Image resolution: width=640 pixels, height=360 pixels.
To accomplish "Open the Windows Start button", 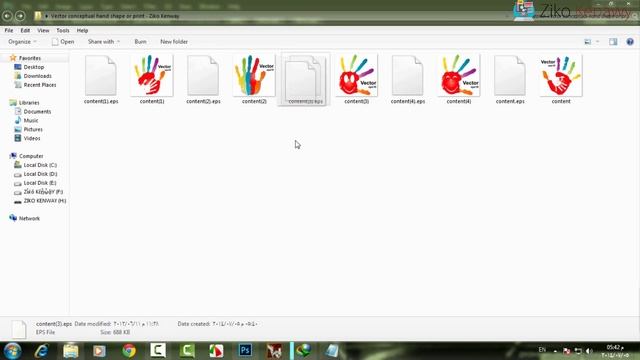I will pyautogui.click(x=13, y=351).
